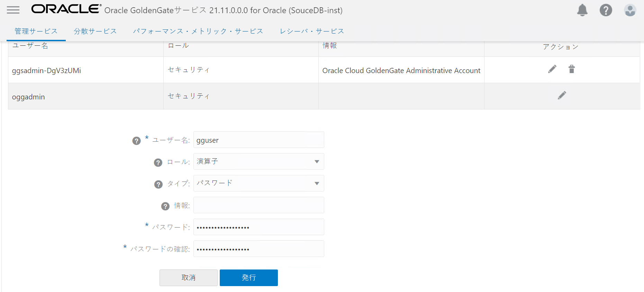This screenshot has width=644, height=292.
Task: Open the notifications bell
Action: 582,10
